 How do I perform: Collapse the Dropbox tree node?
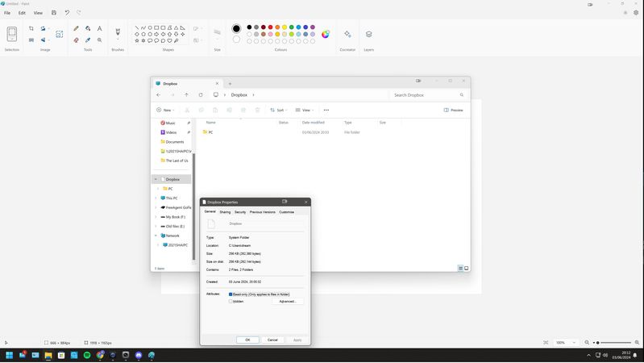pyautogui.click(x=156, y=180)
